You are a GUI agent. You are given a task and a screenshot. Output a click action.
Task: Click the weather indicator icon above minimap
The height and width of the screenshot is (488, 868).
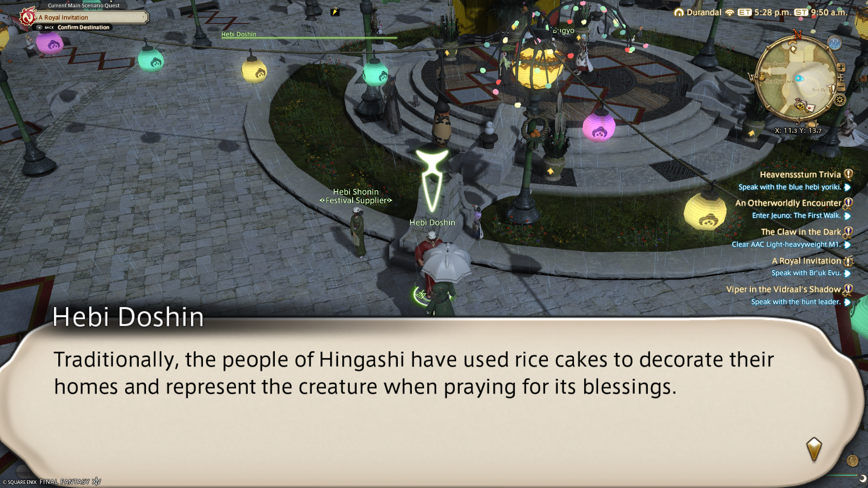click(835, 43)
